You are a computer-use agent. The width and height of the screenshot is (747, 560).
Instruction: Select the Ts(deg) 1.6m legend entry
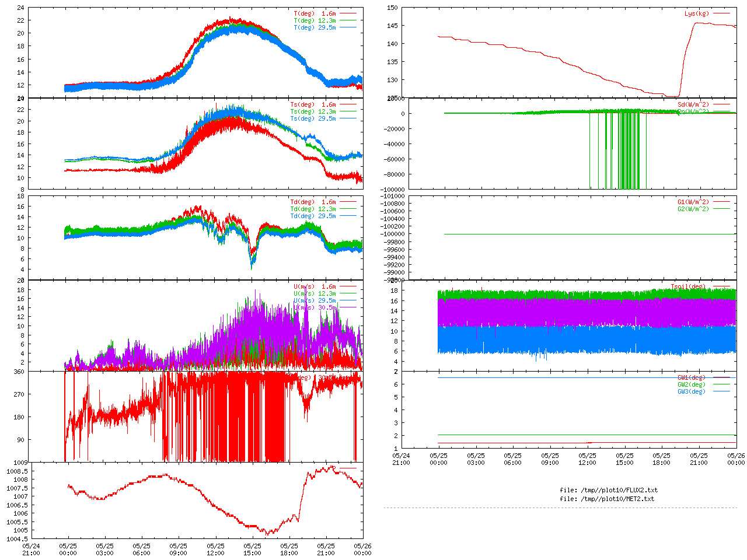313,105
